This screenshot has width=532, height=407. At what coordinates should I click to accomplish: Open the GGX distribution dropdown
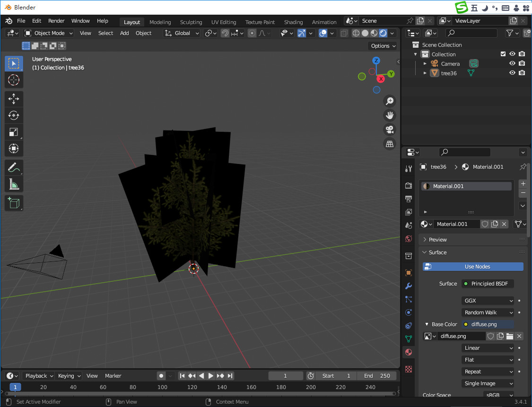click(488, 301)
